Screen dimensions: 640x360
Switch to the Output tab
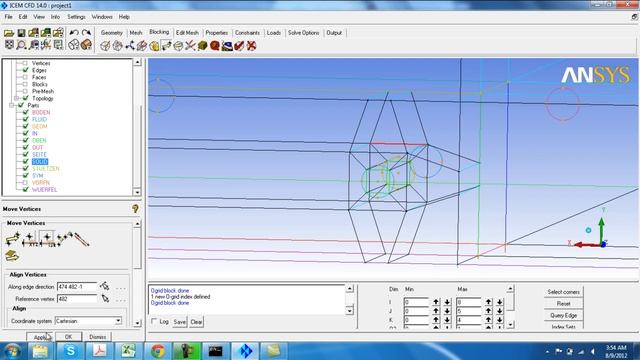point(334,33)
